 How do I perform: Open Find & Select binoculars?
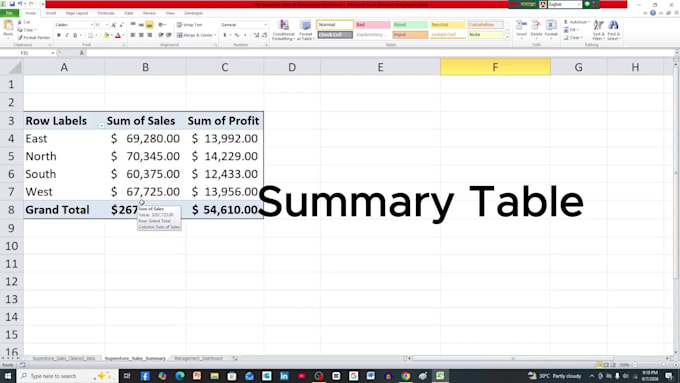tap(613, 30)
